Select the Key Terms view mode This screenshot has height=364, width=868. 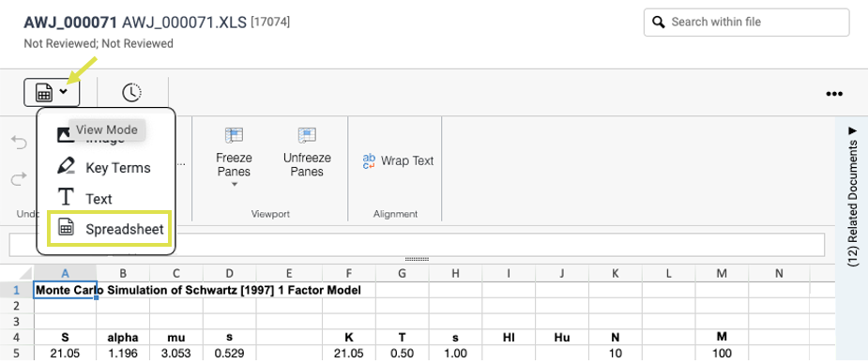(104, 168)
